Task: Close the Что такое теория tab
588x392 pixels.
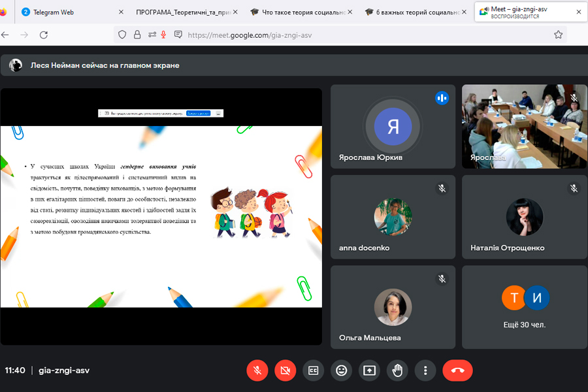Action: coord(350,12)
